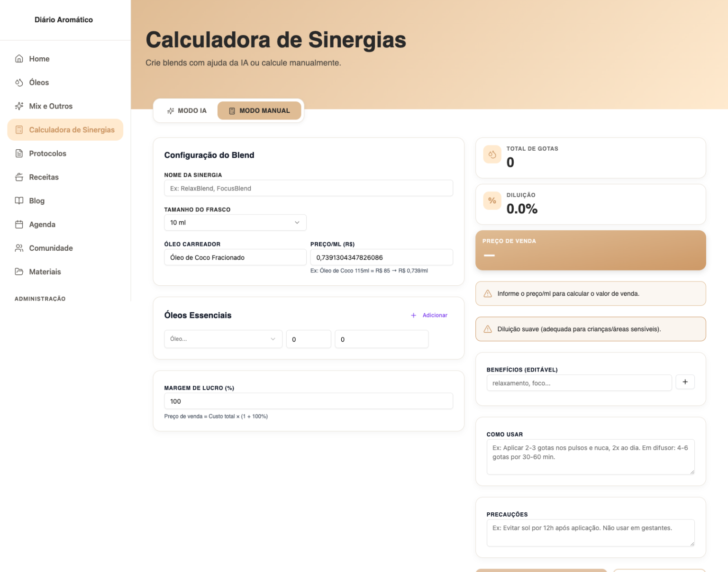Click the Óleo Carreador text field
The image size is (728, 572).
pyautogui.click(x=235, y=258)
